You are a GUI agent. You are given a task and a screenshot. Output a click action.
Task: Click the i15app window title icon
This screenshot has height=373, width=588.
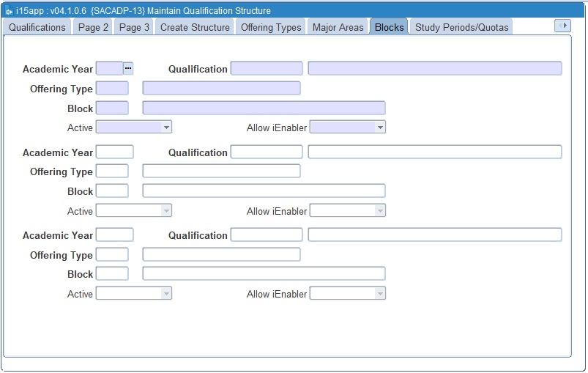click(9, 11)
